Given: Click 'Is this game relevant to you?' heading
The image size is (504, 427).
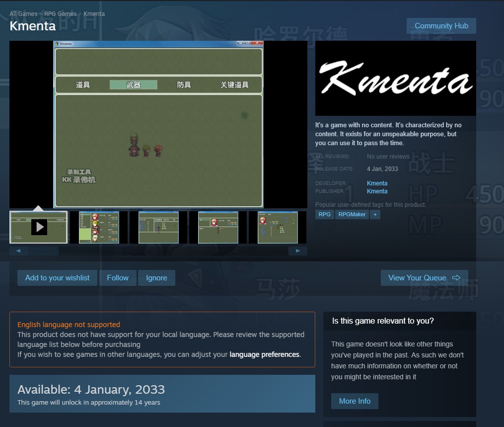Looking at the screenshot, I should point(383,321).
